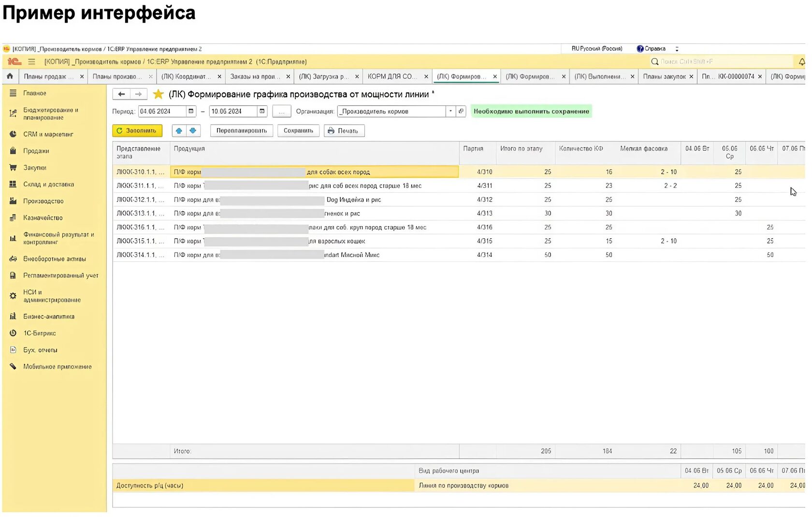Move selected row down with blue arrow
Viewport: 812px width, 517px height.
pyautogui.click(x=193, y=130)
